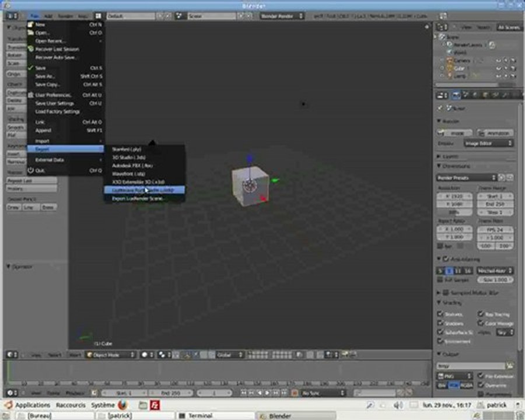
Task: Click the Recover Last Session icon
Action: point(31,49)
